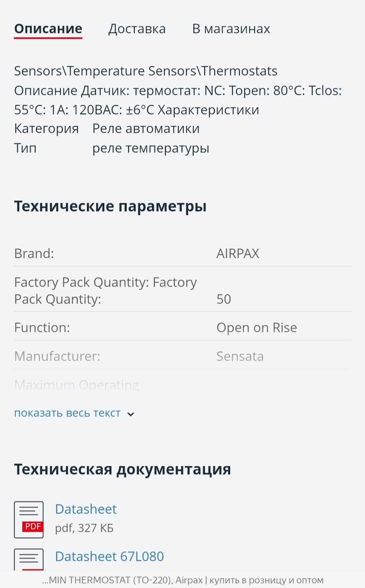Click the Factory Pack Quantity value 50

pyautogui.click(x=224, y=299)
